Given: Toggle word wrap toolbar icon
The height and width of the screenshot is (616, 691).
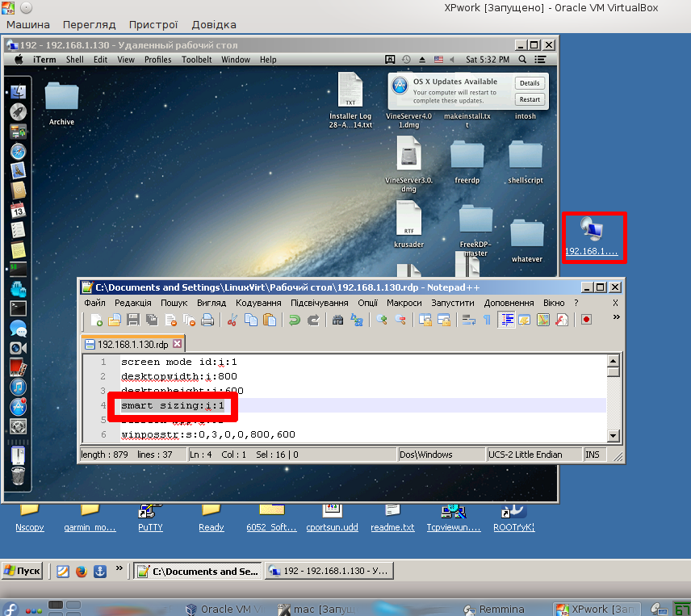Looking at the screenshot, I should [x=468, y=320].
